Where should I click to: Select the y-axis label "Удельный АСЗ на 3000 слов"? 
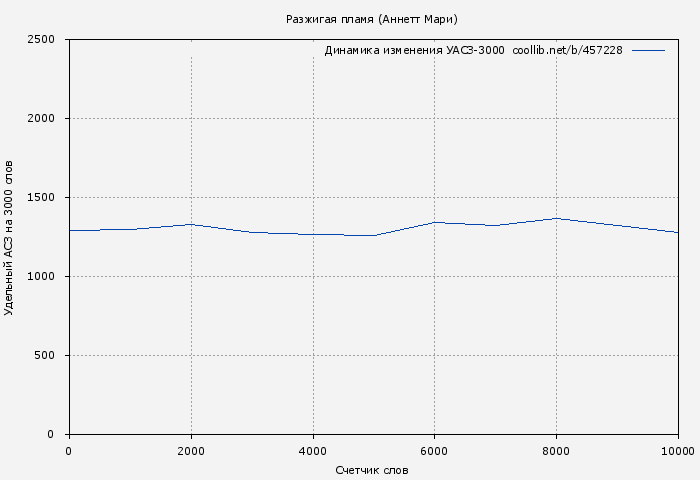(x=9, y=237)
